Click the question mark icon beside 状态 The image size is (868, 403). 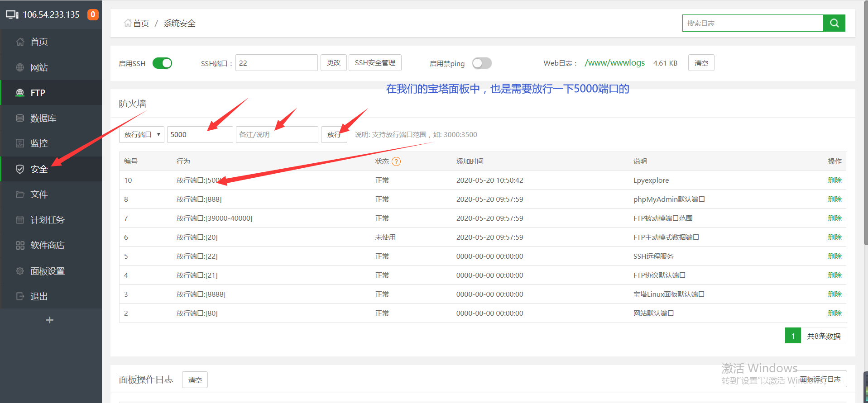click(396, 161)
